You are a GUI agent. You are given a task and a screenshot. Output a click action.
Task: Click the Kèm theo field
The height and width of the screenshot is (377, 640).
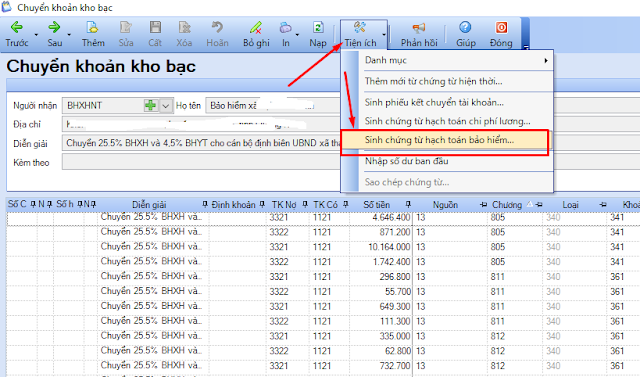click(201, 162)
